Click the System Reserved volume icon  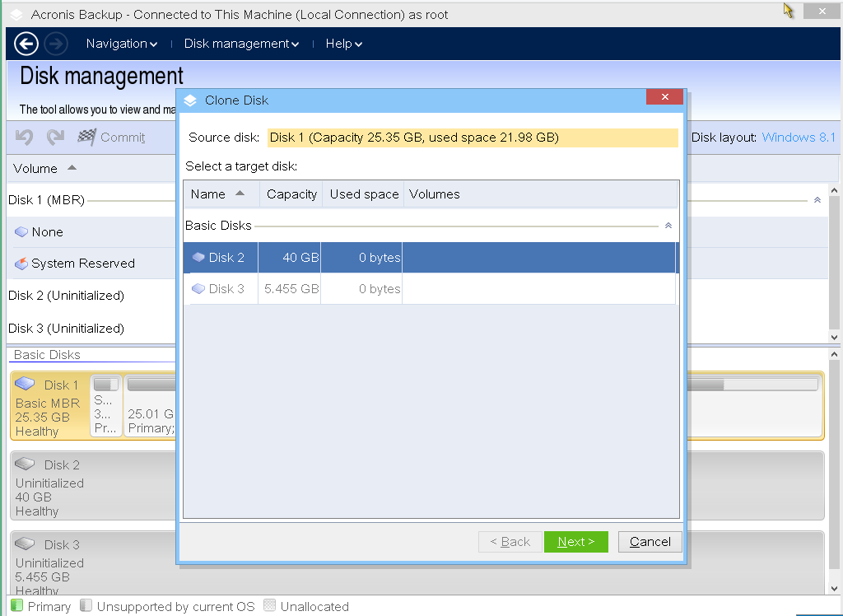pos(21,264)
